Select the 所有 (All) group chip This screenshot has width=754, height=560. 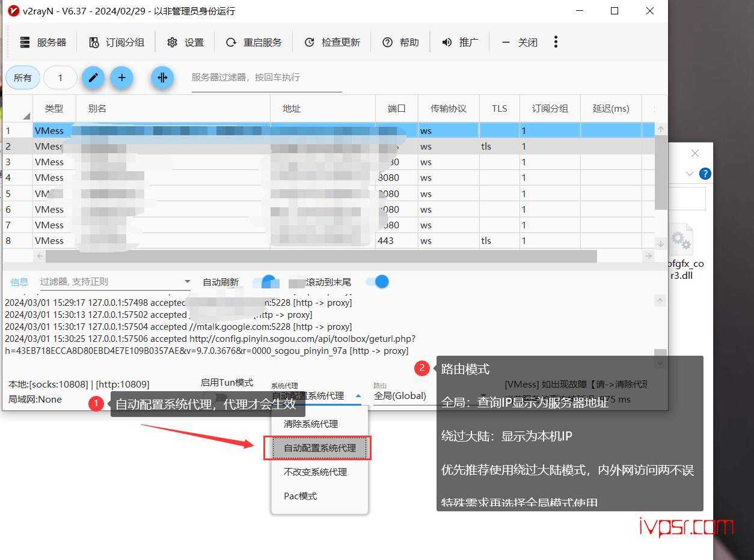[x=23, y=78]
